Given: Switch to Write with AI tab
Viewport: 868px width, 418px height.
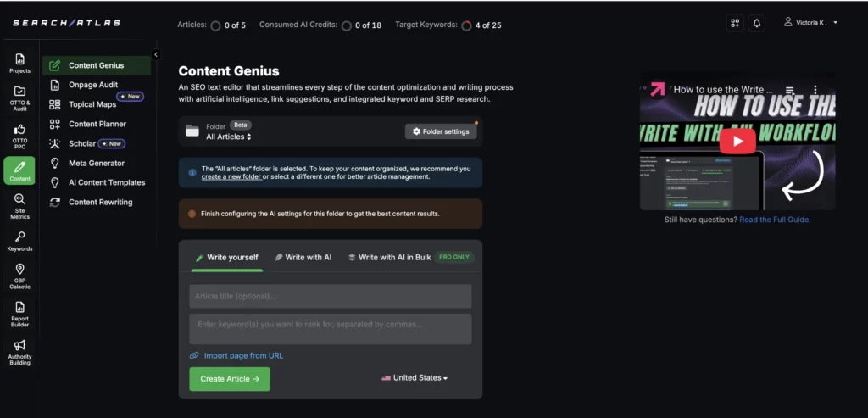Looking at the screenshot, I should (x=303, y=258).
